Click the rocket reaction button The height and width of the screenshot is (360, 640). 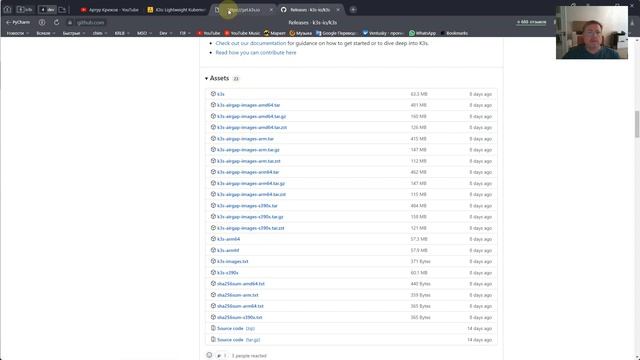pos(221,356)
